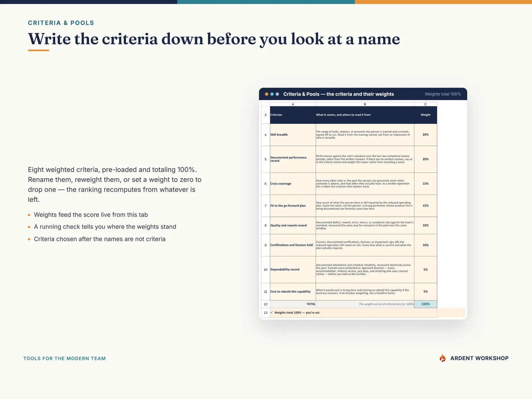Click the 10% weight for Quality and rework
Image resolution: width=532 pixels, height=399 pixels.
(x=426, y=225)
